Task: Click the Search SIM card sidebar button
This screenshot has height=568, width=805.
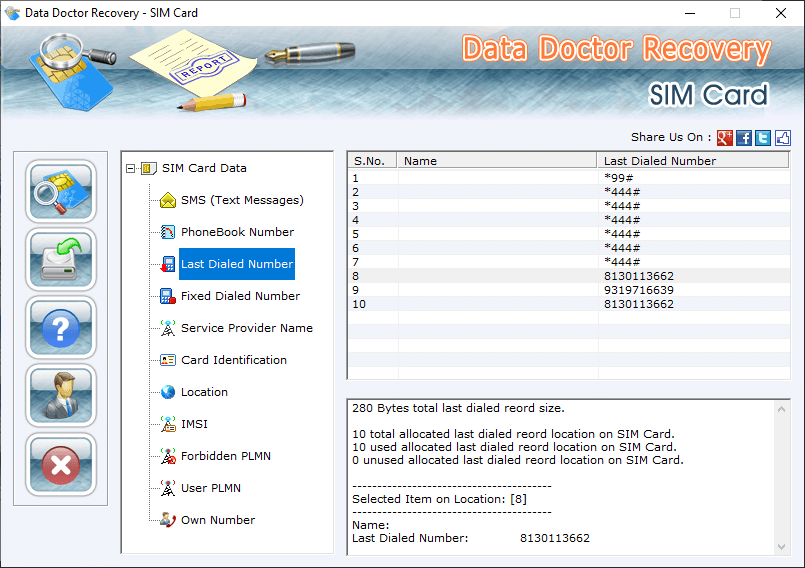Action: pyautogui.click(x=61, y=191)
